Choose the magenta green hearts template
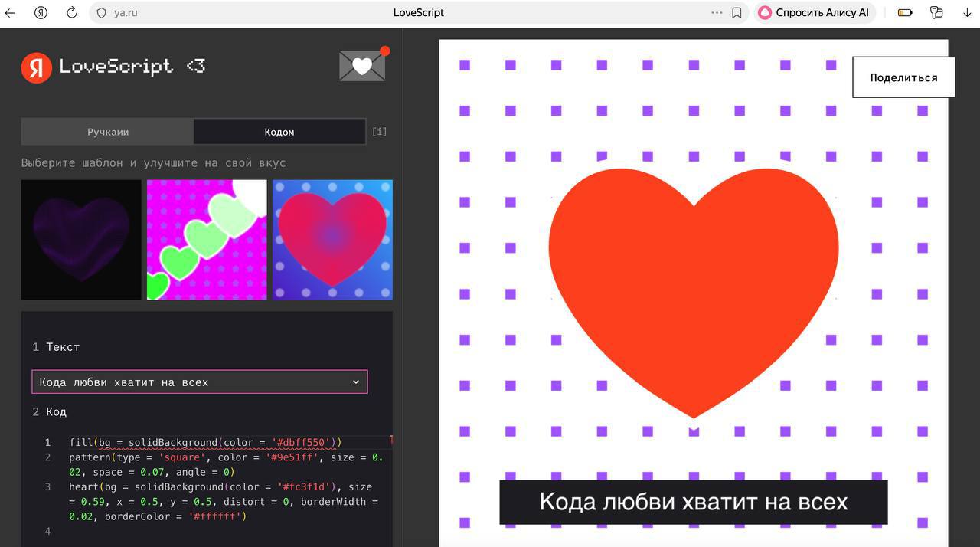 (x=207, y=240)
